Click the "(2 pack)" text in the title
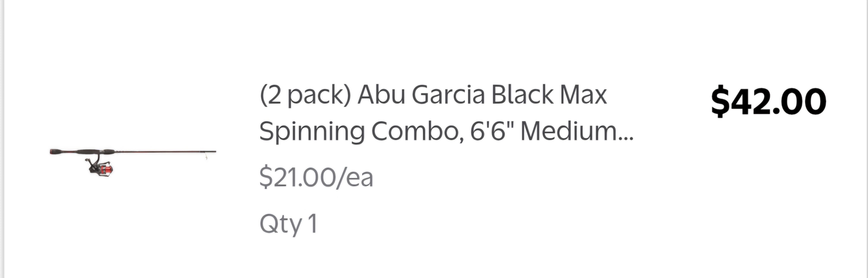The height and width of the screenshot is (278, 868). pyautogui.click(x=305, y=95)
